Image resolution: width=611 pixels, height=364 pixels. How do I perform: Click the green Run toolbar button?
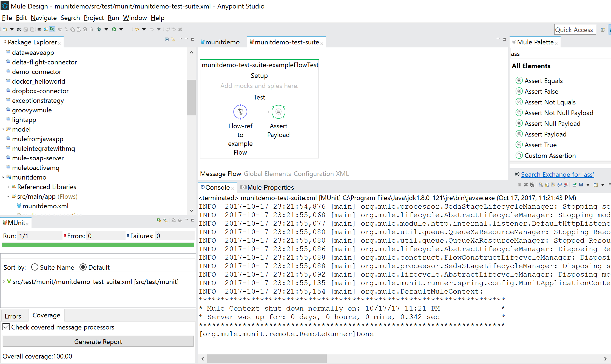click(x=114, y=29)
